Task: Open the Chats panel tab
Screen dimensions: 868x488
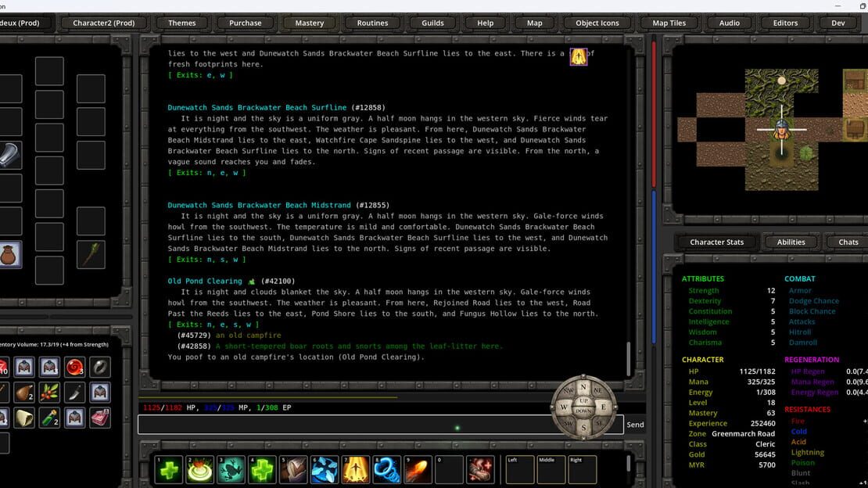Action: pos(848,242)
